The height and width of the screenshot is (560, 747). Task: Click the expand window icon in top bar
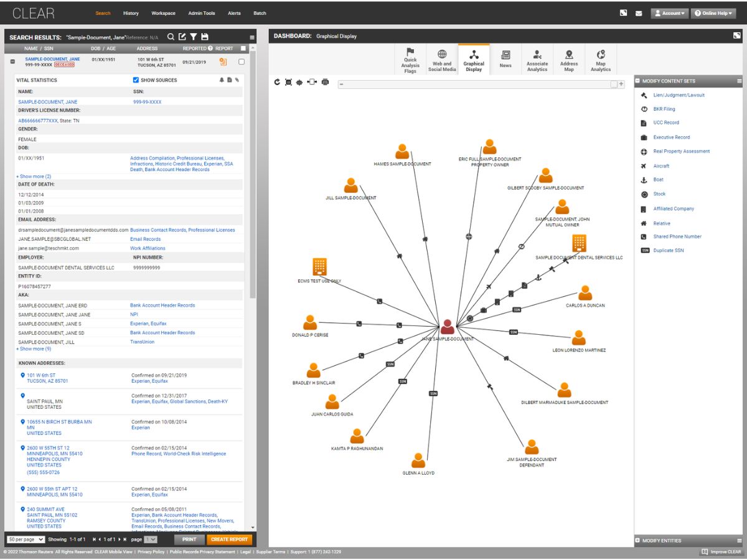tap(624, 13)
